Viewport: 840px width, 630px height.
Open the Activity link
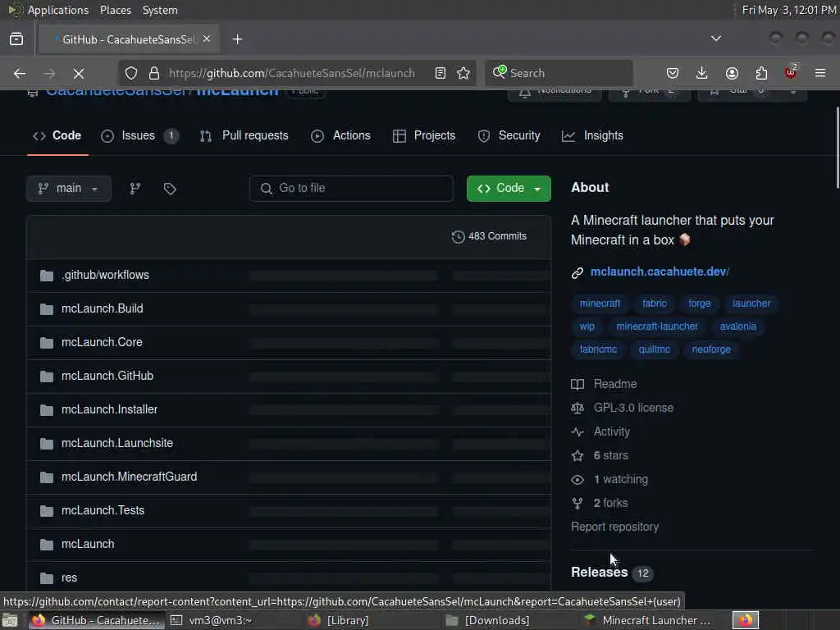pyautogui.click(x=600, y=431)
